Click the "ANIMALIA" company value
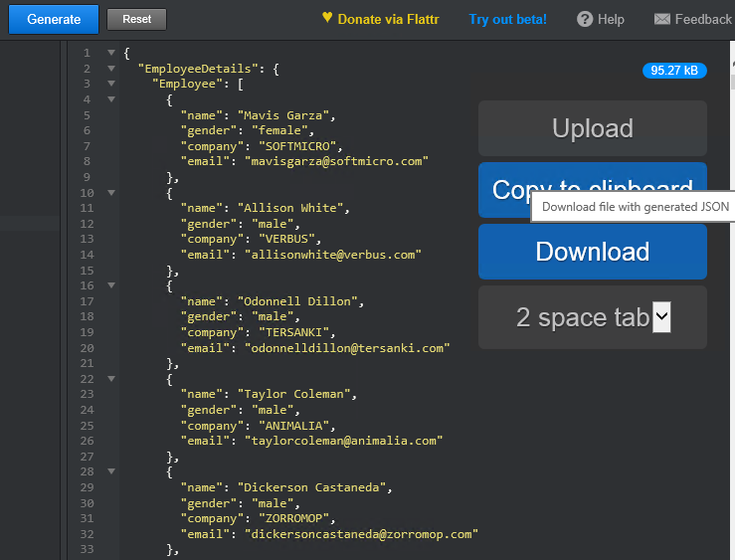Screen dimensions: 735x560 point(293,426)
